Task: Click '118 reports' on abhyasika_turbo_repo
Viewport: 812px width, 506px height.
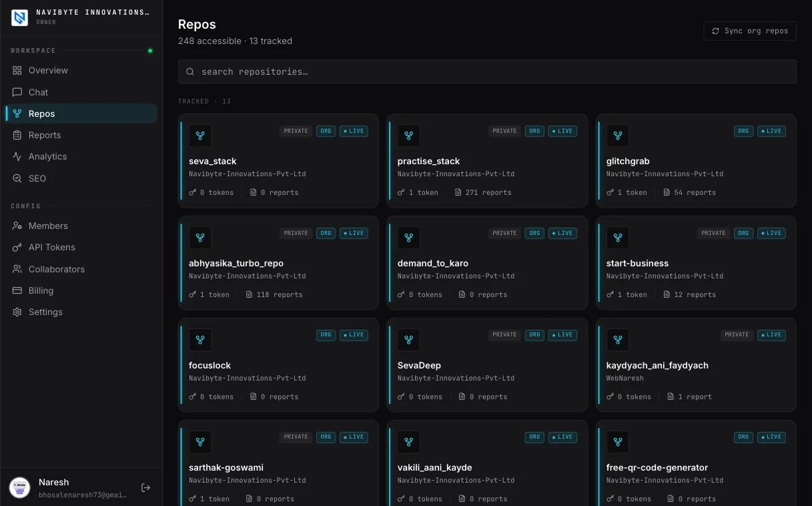Action: tap(274, 294)
